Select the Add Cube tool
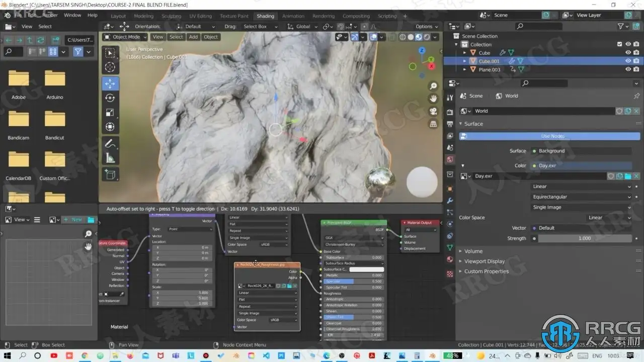 point(110,174)
